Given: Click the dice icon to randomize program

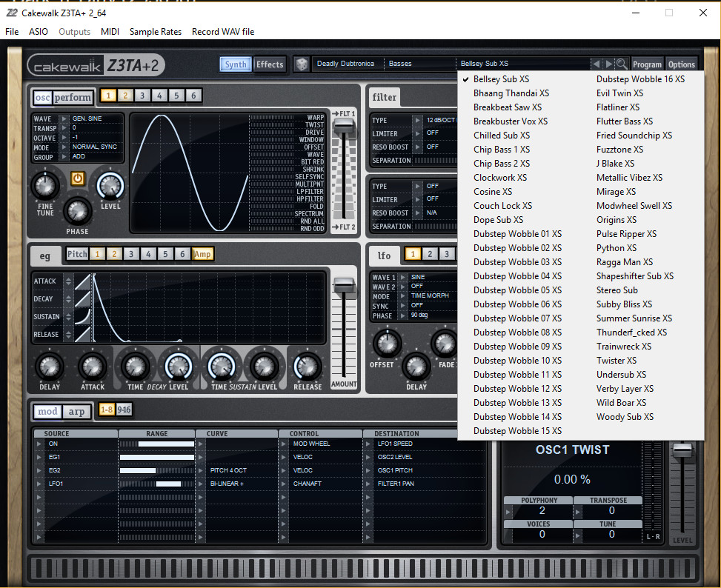Looking at the screenshot, I should coord(302,64).
